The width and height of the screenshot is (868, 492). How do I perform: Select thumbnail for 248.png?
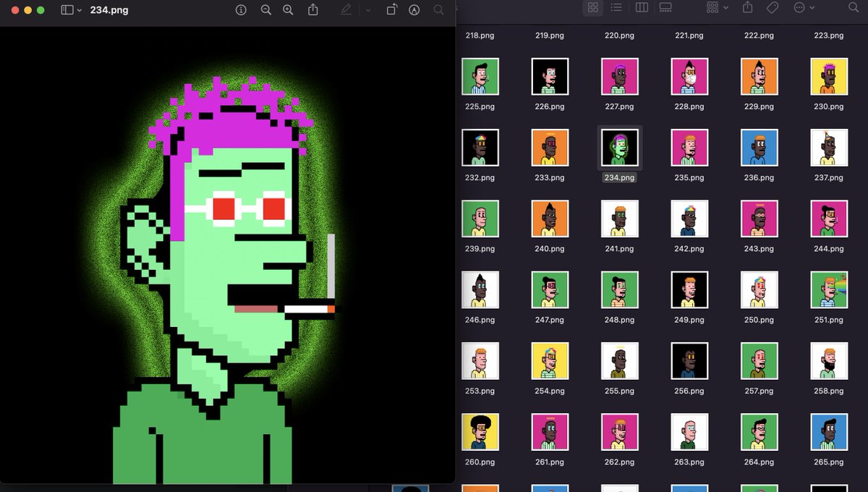[620, 289]
